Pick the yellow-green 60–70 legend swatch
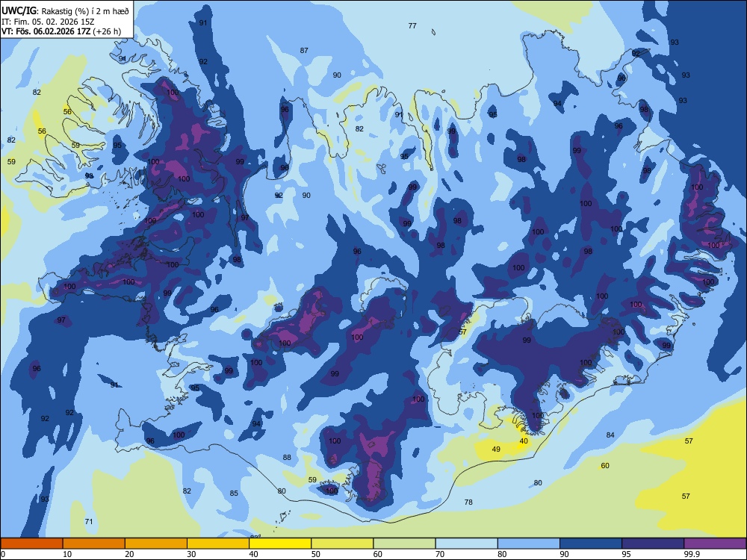This screenshot has height=560, width=747. tap(404, 544)
